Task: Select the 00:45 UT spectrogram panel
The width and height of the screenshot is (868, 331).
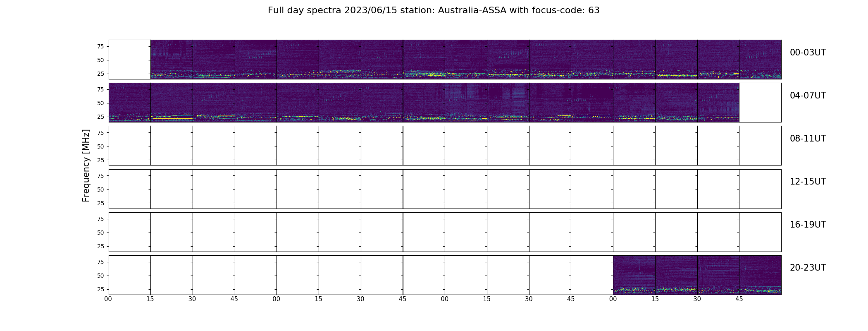Action: tap(256, 60)
